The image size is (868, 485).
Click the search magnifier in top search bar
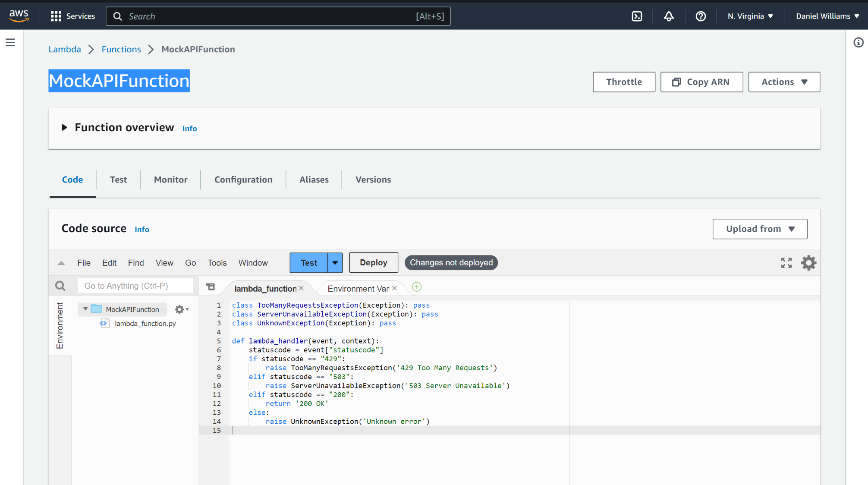click(x=117, y=16)
